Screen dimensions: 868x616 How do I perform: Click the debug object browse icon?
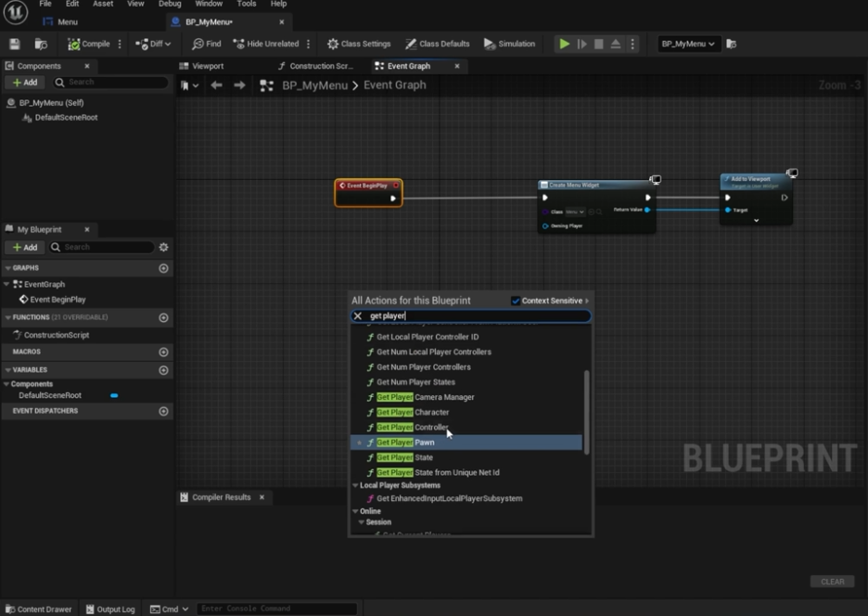click(732, 44)
